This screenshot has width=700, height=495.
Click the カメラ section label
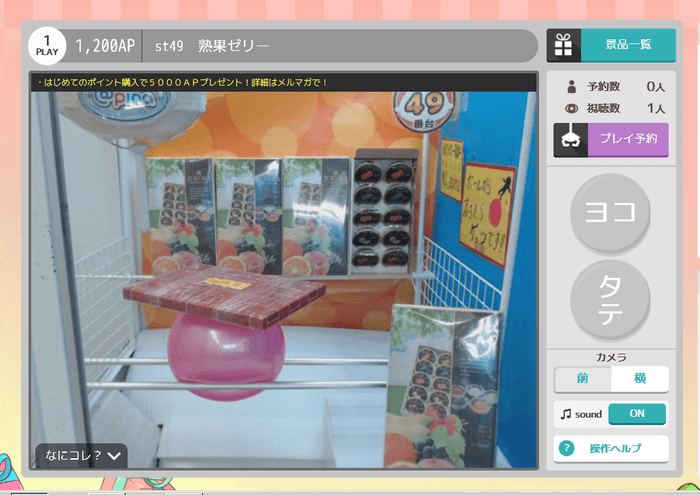[x=611, y=357]
